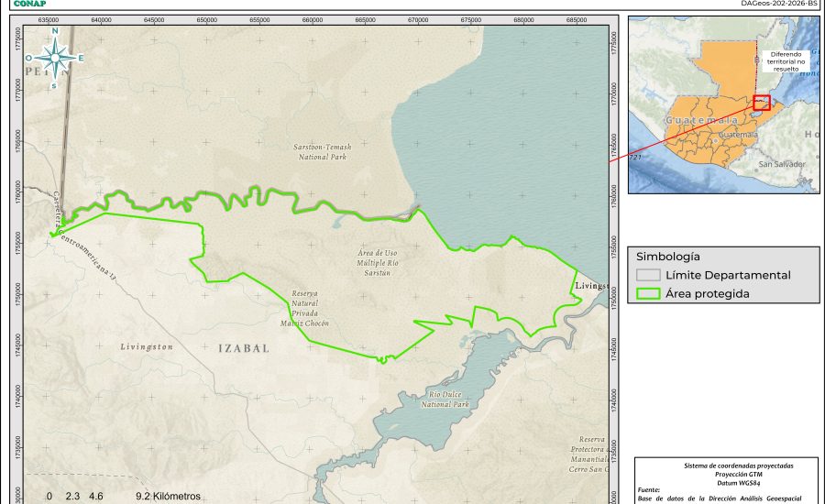This screenshot has width=825, height=504.
Task: Click the San Salvador label in inset map
Action: point(781,164)
